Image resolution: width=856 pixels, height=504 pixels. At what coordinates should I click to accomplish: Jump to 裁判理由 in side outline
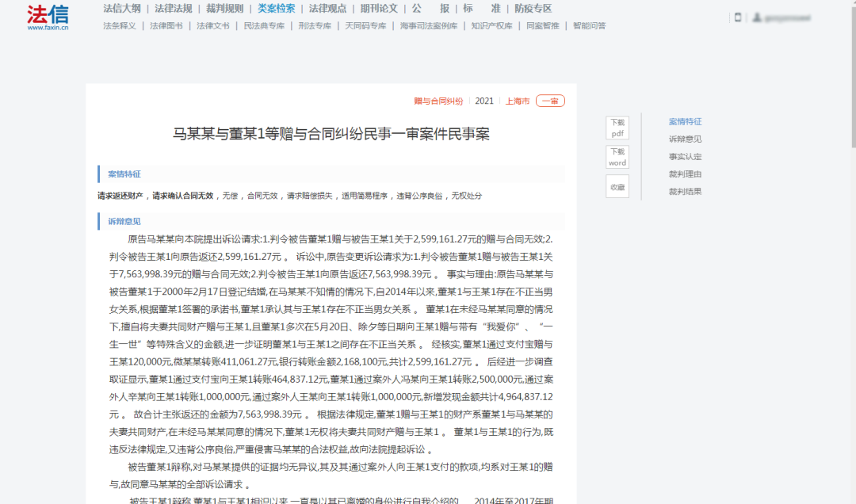tap(685, 174)
